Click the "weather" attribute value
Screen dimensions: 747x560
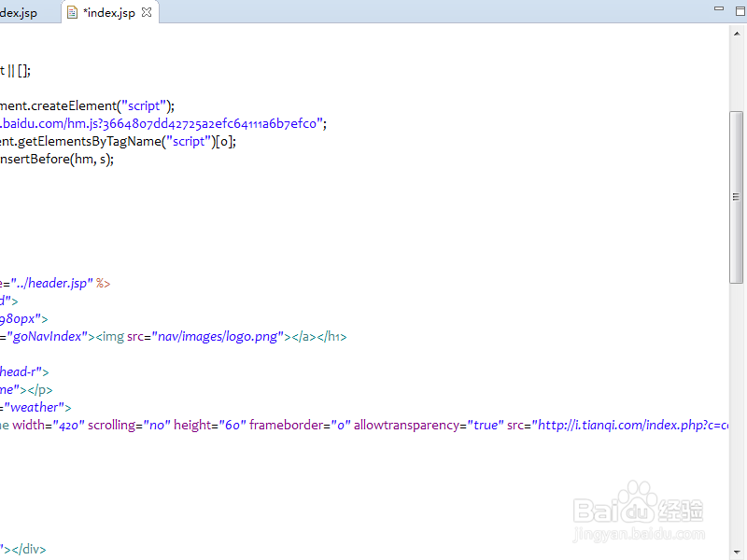click(35, 408)
